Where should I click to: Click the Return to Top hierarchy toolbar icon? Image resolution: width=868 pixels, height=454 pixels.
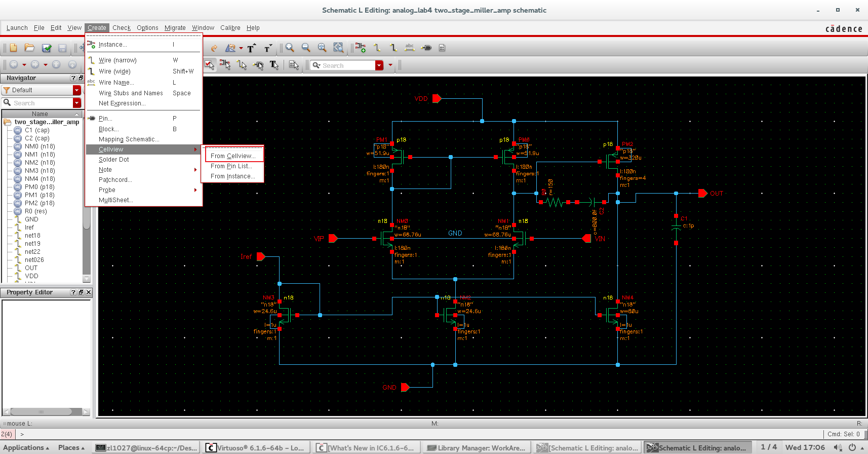72,64
